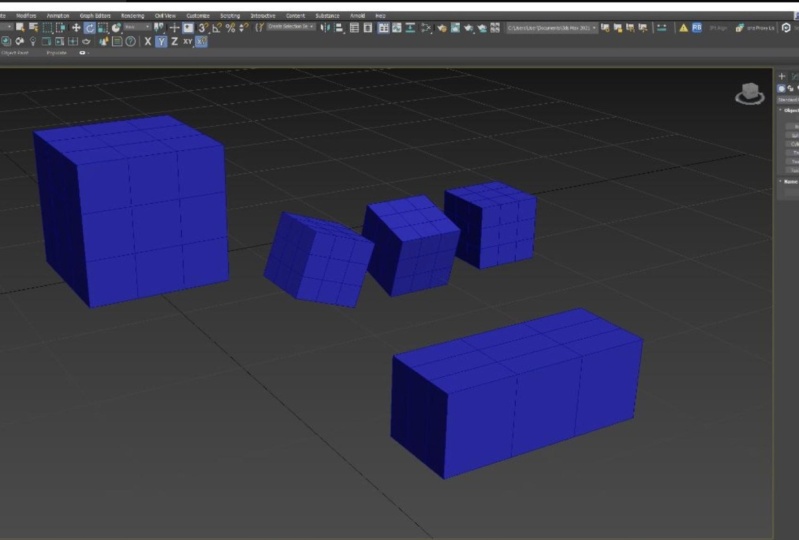Open the Curve Editor
This screenshot has width=799, height=540.
[x=396, y=28]
